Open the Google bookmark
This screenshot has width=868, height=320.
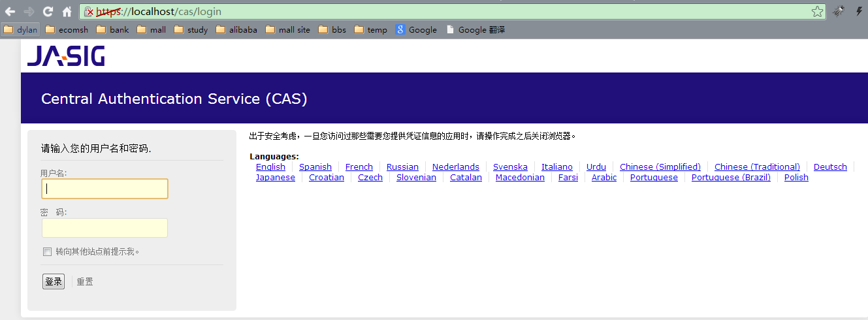pyautogui.click(x=416, y=29)
